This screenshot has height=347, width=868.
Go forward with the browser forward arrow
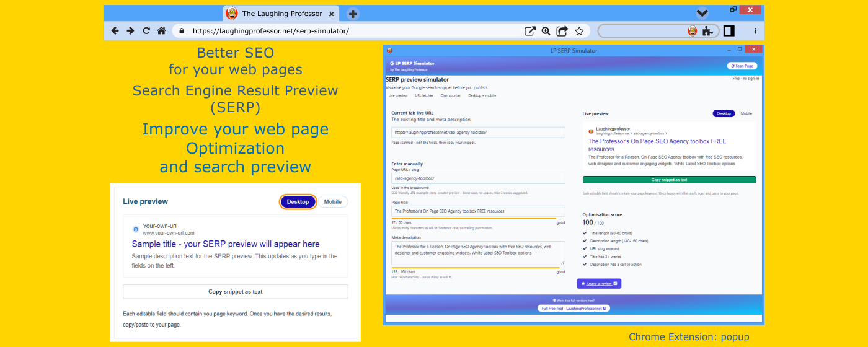(130, 30)
